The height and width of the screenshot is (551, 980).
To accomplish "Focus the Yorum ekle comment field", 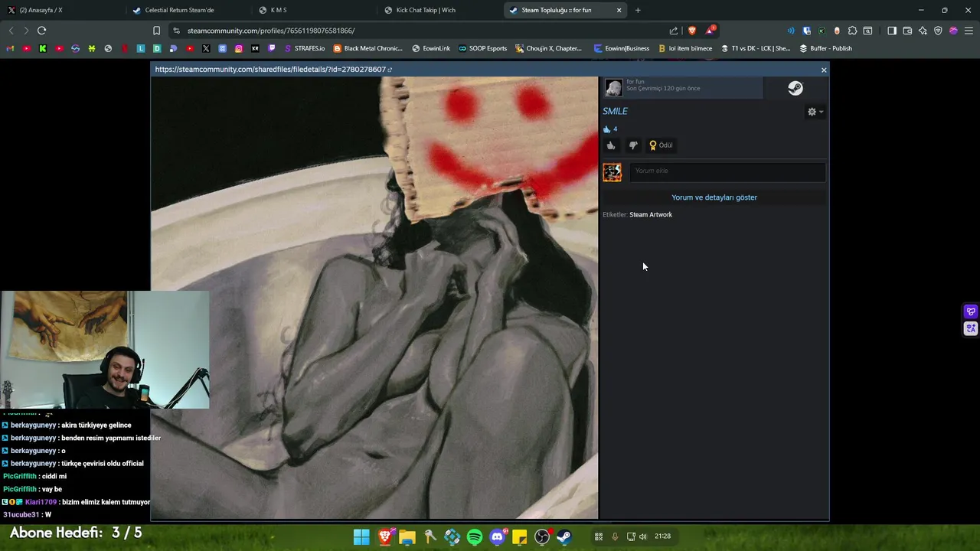I will (727, 171).
